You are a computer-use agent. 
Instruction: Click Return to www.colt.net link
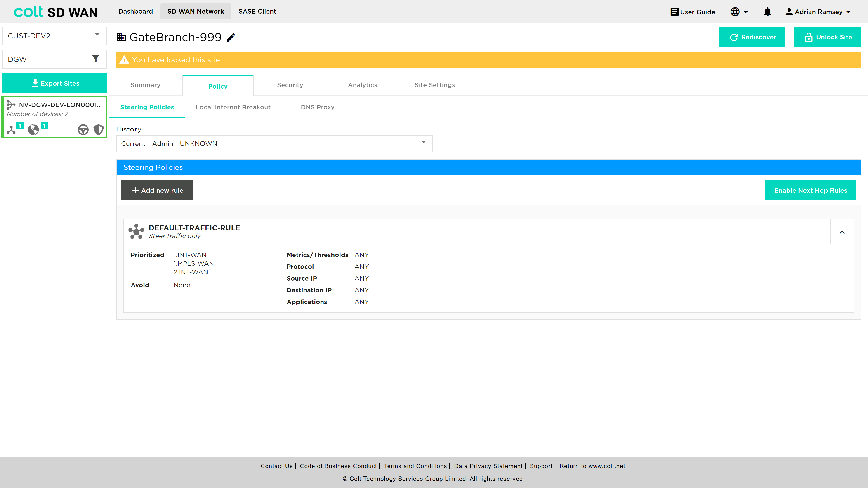coord(592,466)
